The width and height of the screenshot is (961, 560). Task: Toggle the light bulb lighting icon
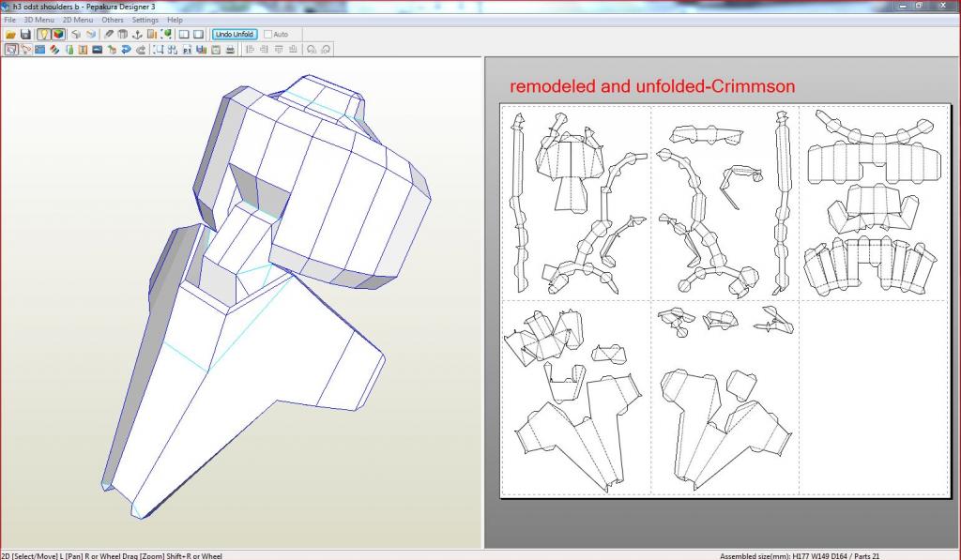(44, 35)
